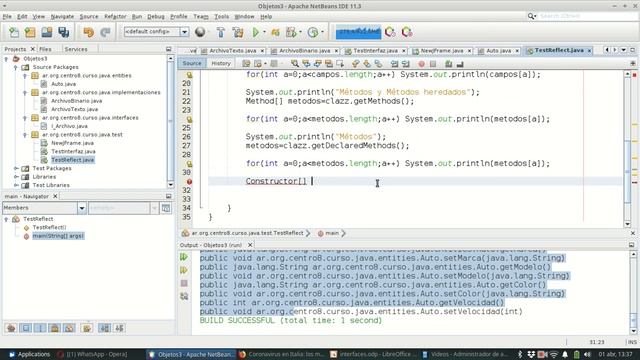Open the Refactor menu
Image resolution: width=640 pixels, height=360 pixels.
coord(115,16)
